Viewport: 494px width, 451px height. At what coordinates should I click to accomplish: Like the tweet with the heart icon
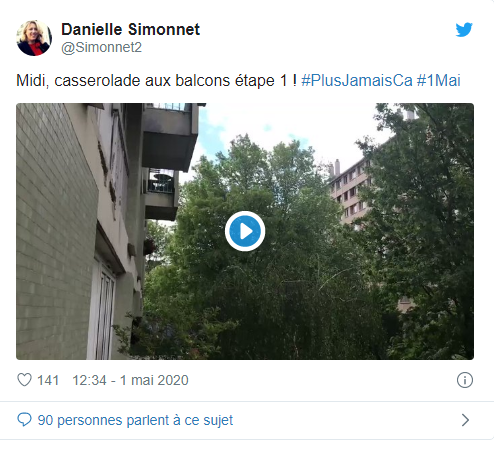[24, 380]
